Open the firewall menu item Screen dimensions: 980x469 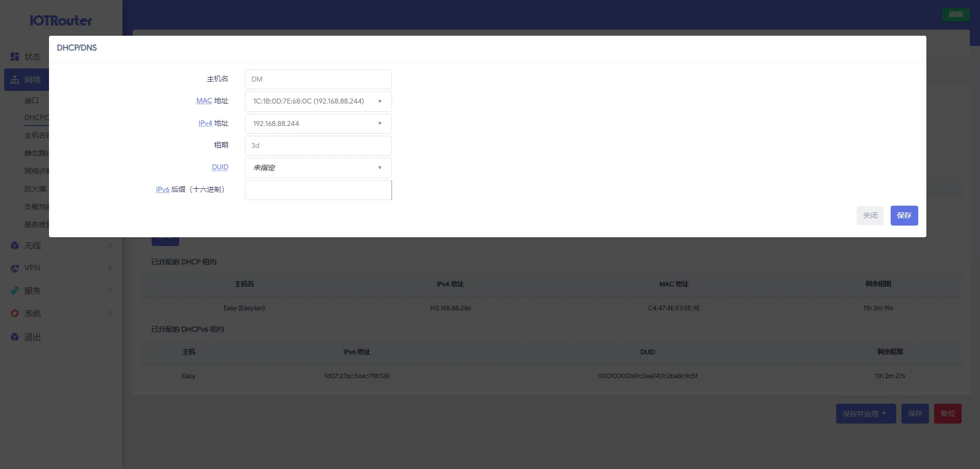[35, 189]
